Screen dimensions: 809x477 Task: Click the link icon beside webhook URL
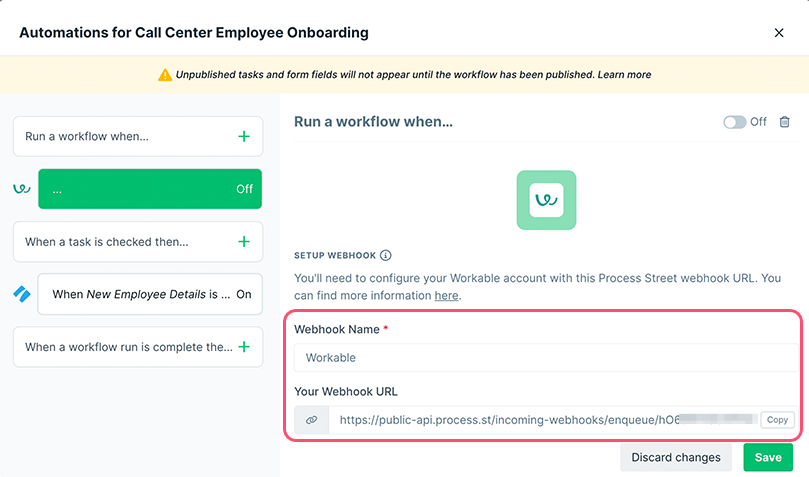[x=312, y=420]
